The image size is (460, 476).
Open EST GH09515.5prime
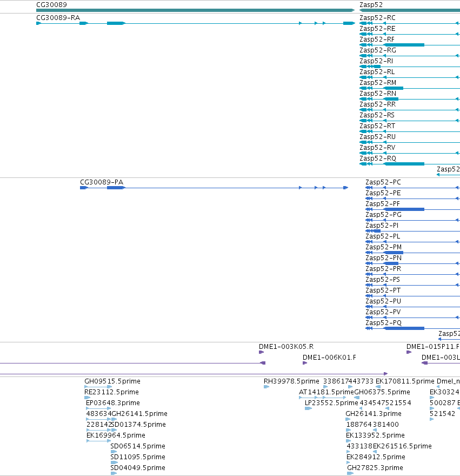(112, 381)
